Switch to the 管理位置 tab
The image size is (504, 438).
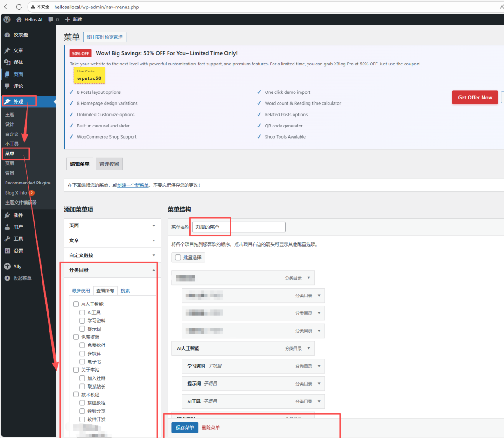tap(109, 164)
